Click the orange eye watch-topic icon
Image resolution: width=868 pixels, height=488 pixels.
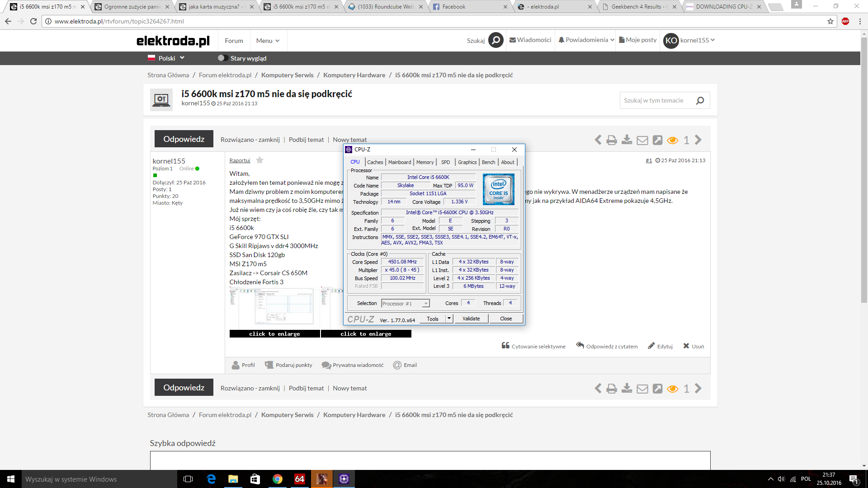click(x=672, y=140)
